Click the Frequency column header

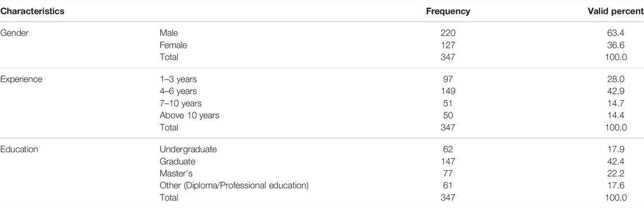click(448, 11)
